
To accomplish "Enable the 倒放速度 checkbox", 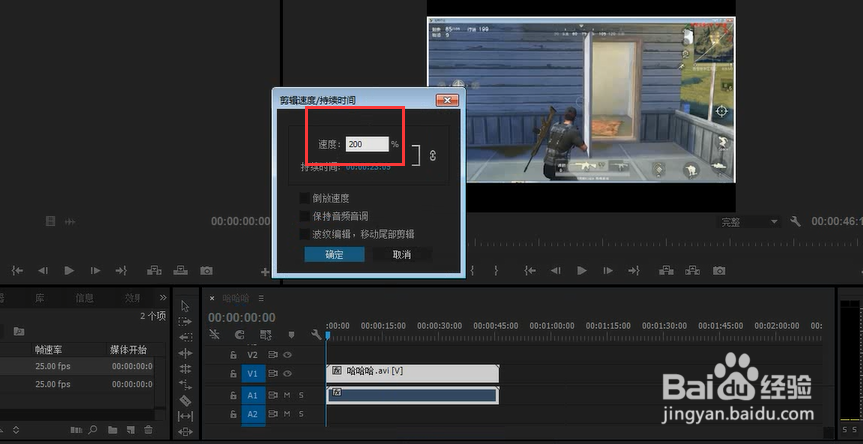I will (304, 198).
